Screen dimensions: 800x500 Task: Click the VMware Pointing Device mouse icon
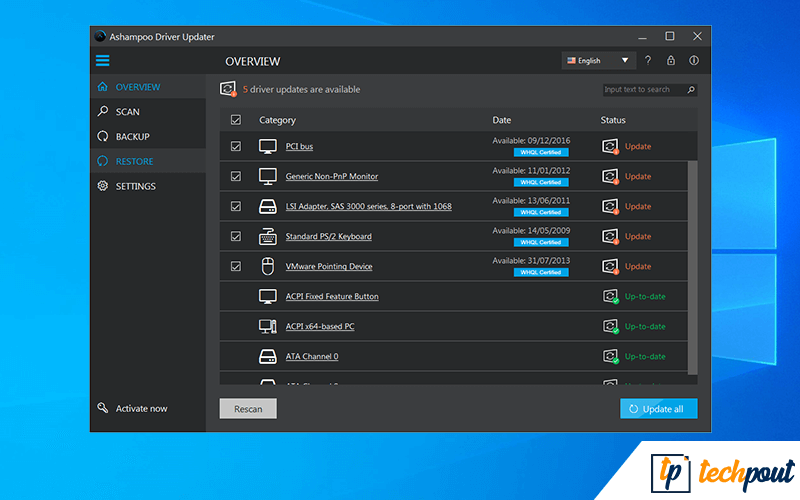pos(268,266)
